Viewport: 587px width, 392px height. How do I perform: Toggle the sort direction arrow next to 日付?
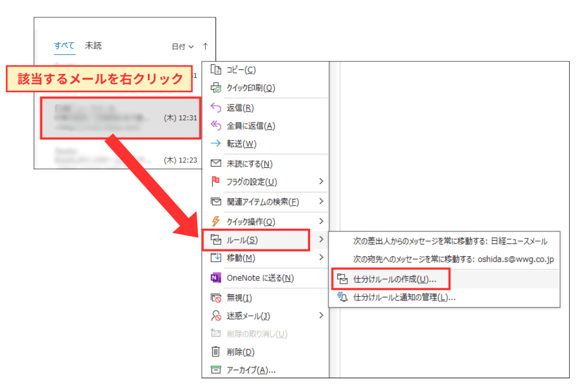pyautogui.click(x=204, y=46)
